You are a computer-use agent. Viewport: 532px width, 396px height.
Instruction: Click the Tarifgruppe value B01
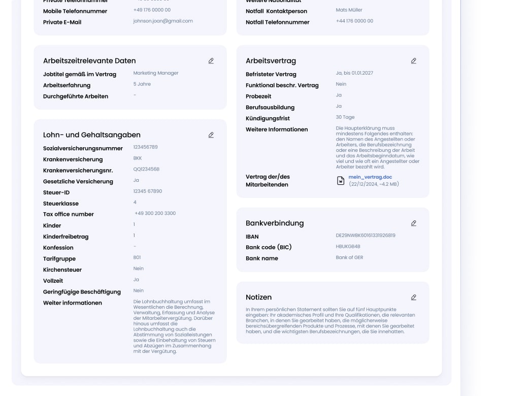click(x=137, y=258)
